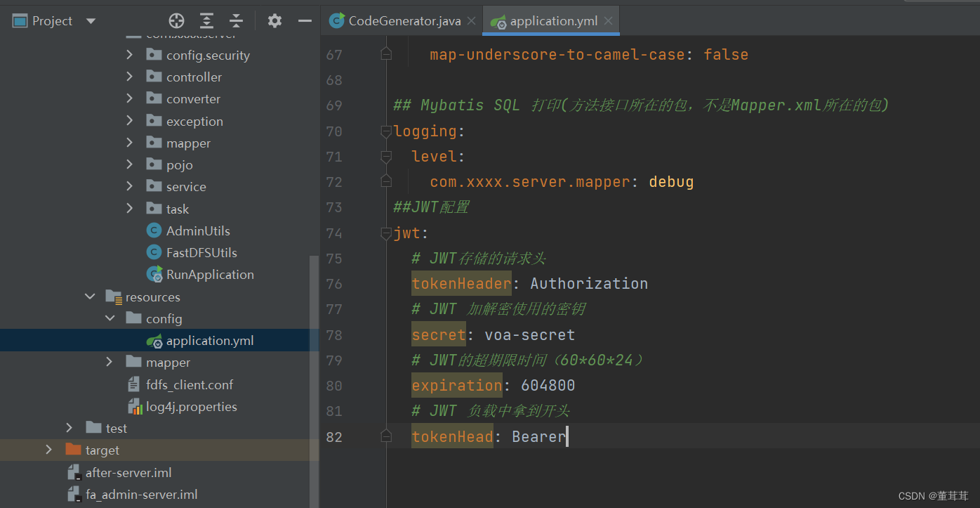The height and width of the screenshot is (508, 980).
Task: Click the log4j.properties file icon
Action: tap(135, 406)
